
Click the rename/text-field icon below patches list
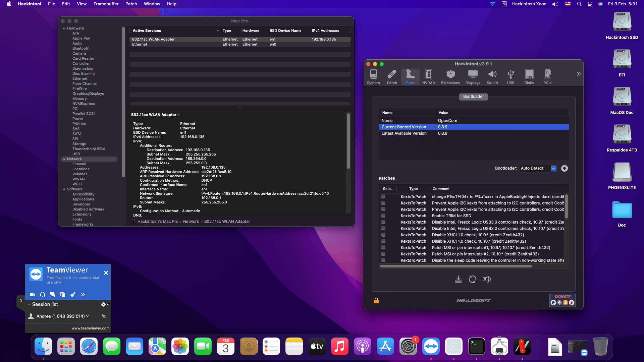point(486,279)
